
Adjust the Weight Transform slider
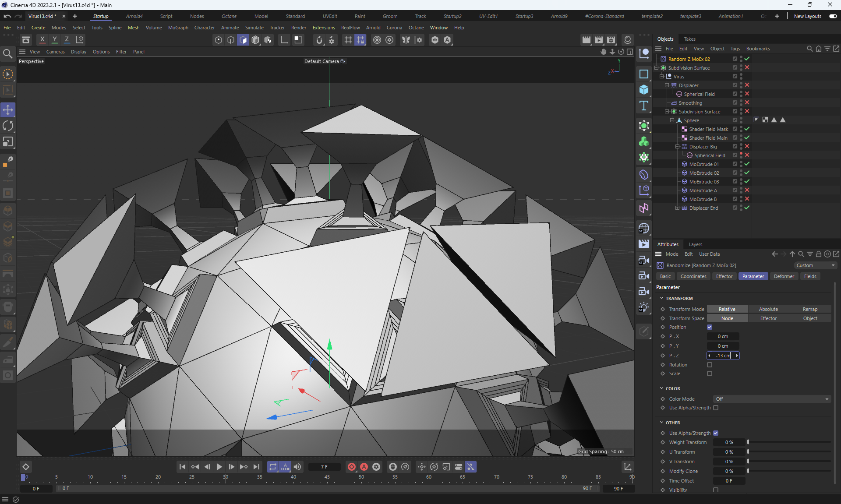(x=788, y=442)
